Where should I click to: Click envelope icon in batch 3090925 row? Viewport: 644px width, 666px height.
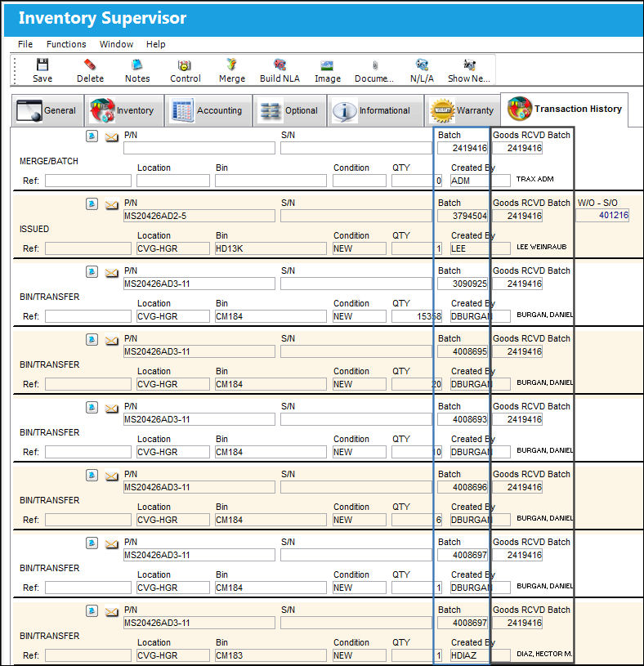(111, 272)
